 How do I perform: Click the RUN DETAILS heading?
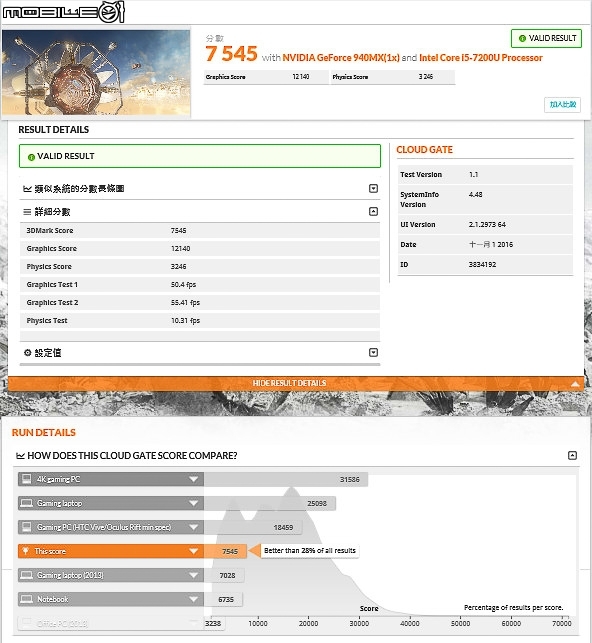pos(44,433)
